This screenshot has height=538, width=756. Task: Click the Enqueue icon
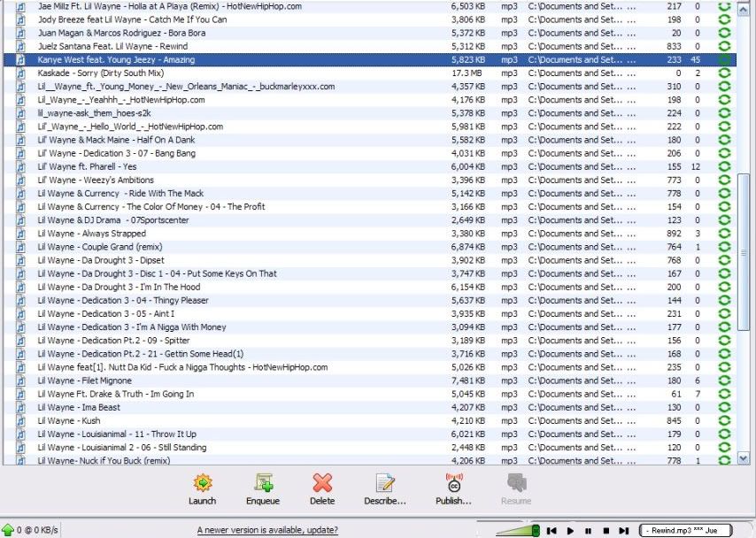pyautogui.click(x=263, y=483)
